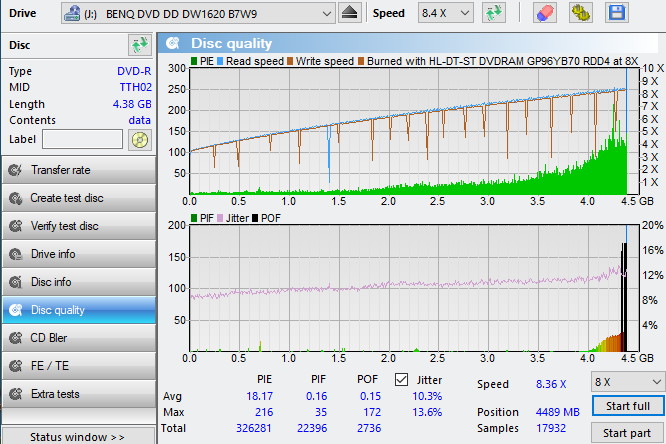Screen dimensions: 666x444
Task: Click the yellow disc label icon
Action: (139, 139)
